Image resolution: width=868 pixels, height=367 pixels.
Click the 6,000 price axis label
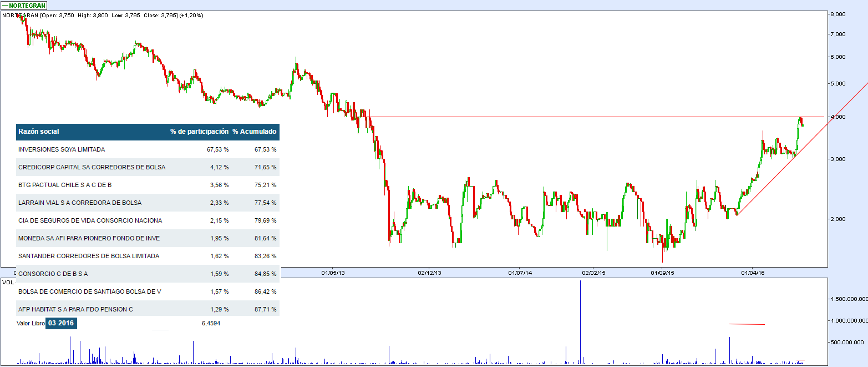click(837, 57)
